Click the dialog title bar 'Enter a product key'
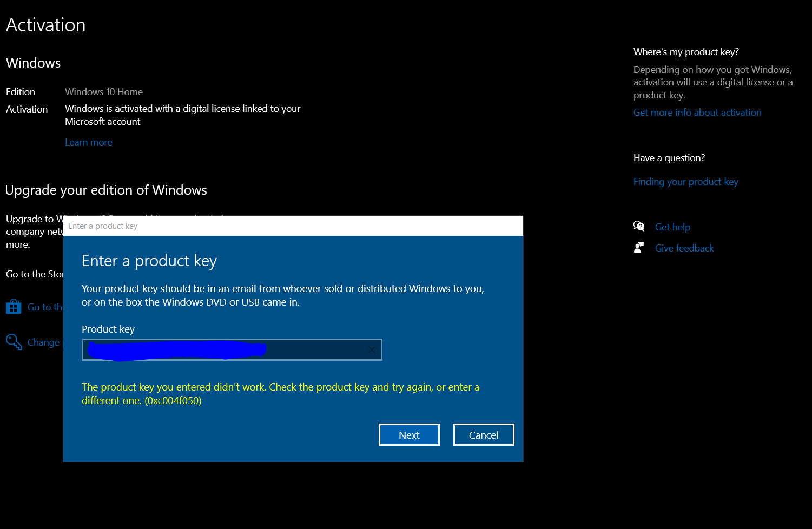Viewport: 812px width, 529px height. click(293, 226)
